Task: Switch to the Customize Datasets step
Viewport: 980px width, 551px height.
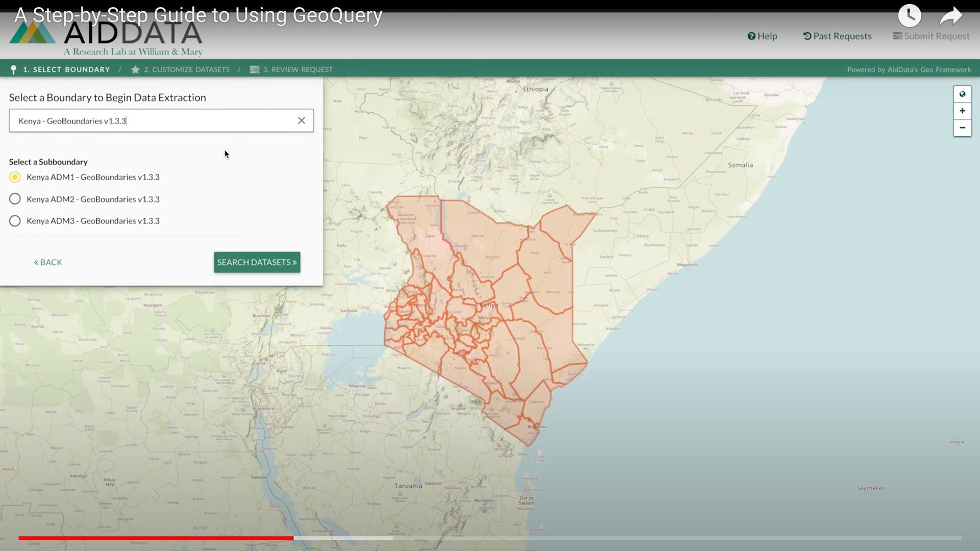Action: [x=187, y=69]
